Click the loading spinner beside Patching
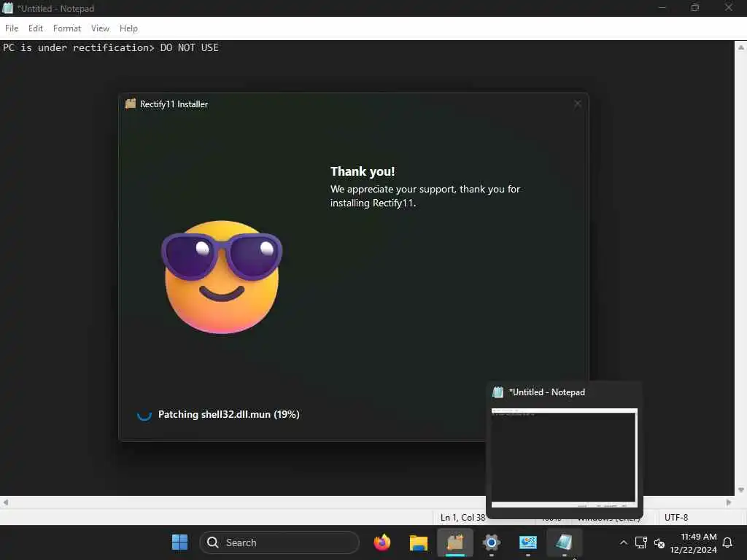Viewport: 747px width, 560px height. point(144,414)
